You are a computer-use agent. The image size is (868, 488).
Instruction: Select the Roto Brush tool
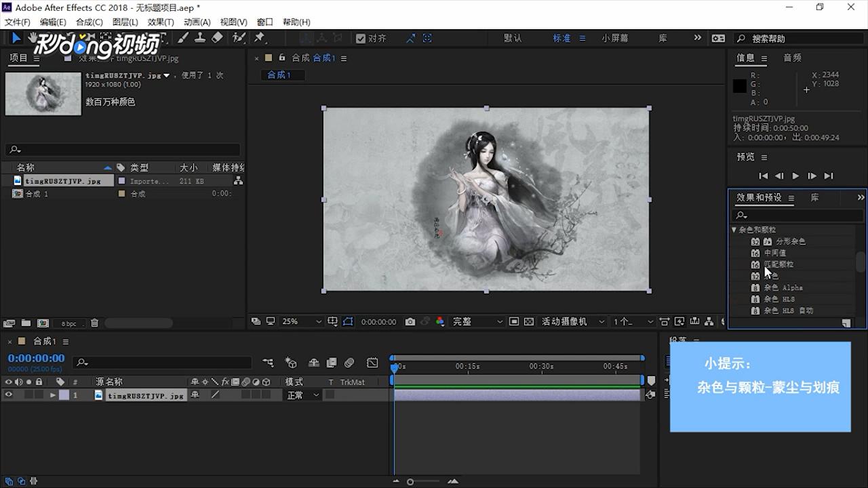(x=239, y=39)
